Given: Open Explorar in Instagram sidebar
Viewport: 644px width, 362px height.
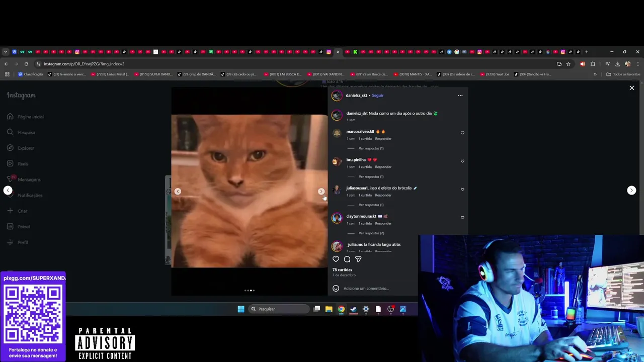Looking at the screenshot, I should [x=21, y=148].
